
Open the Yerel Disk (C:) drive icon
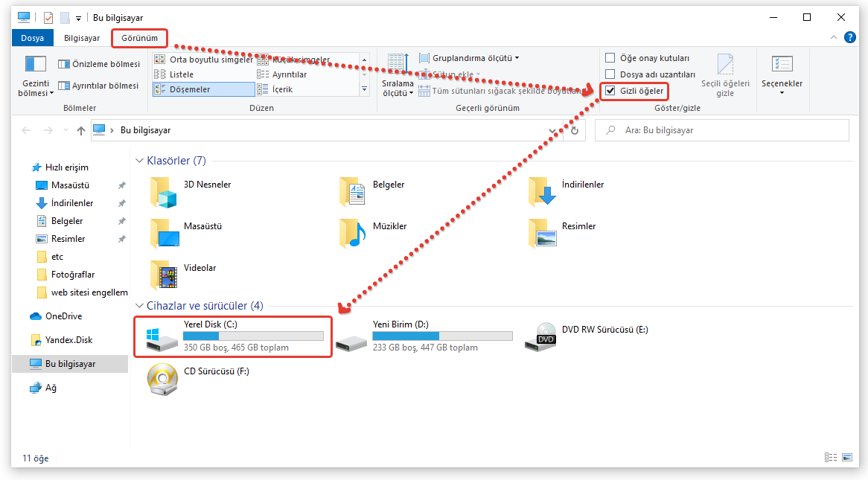(x=162, y=337)
